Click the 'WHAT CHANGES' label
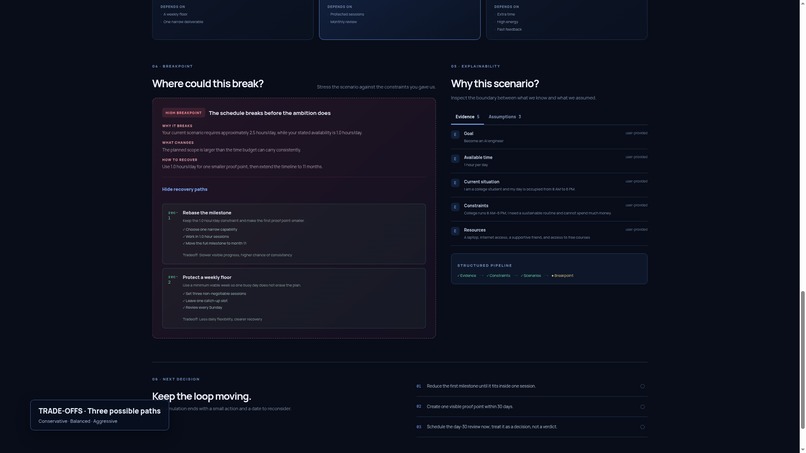 coord(178,143)
